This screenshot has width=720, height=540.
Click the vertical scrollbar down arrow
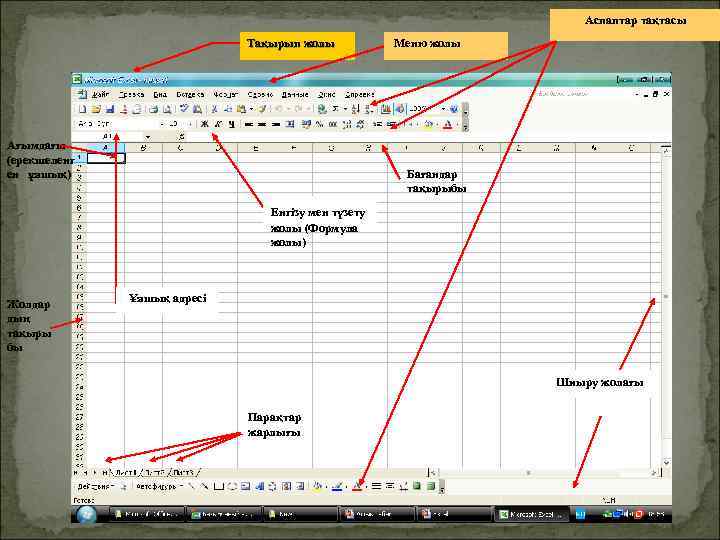[x=666, y=462]
